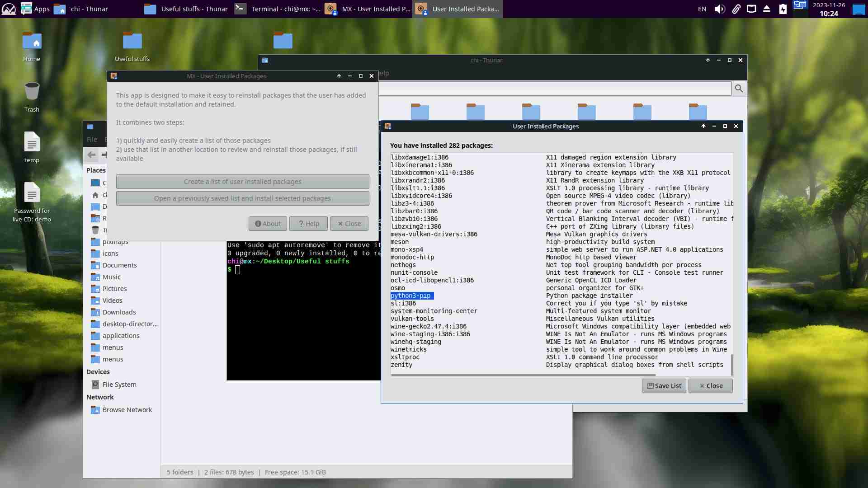The height and width of the screenshot is (488, 868).
Task: Open the paperclip clipboard tray icon
Action: tap(736, 9)
